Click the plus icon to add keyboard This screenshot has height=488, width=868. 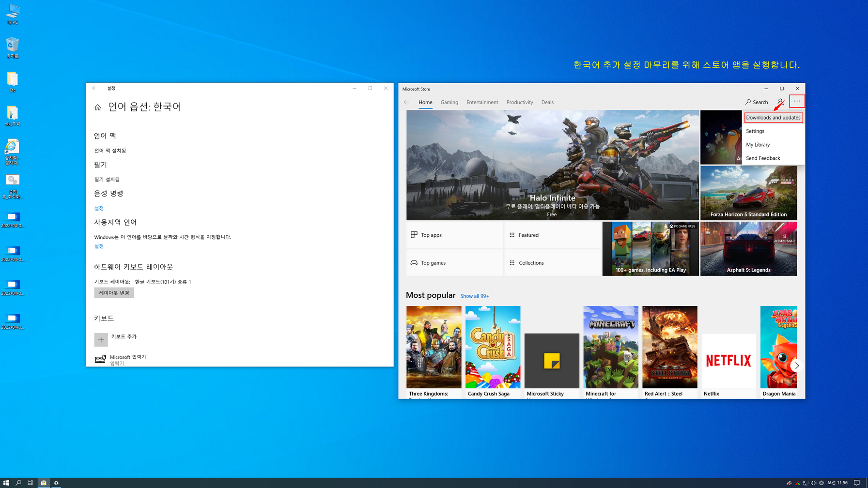click(x=101, y=340)
